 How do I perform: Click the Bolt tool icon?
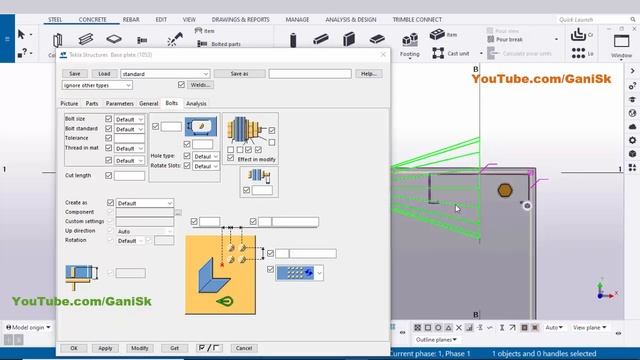point(142,40)
